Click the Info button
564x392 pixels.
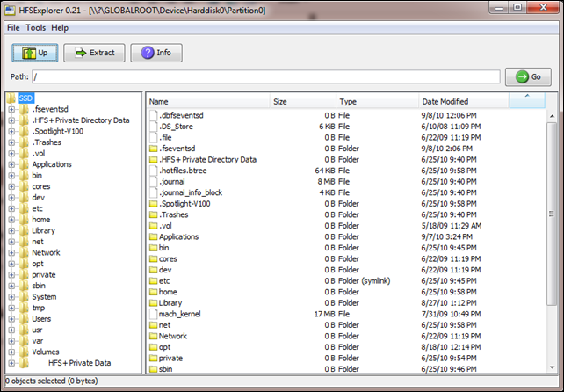tap(156, 53)
